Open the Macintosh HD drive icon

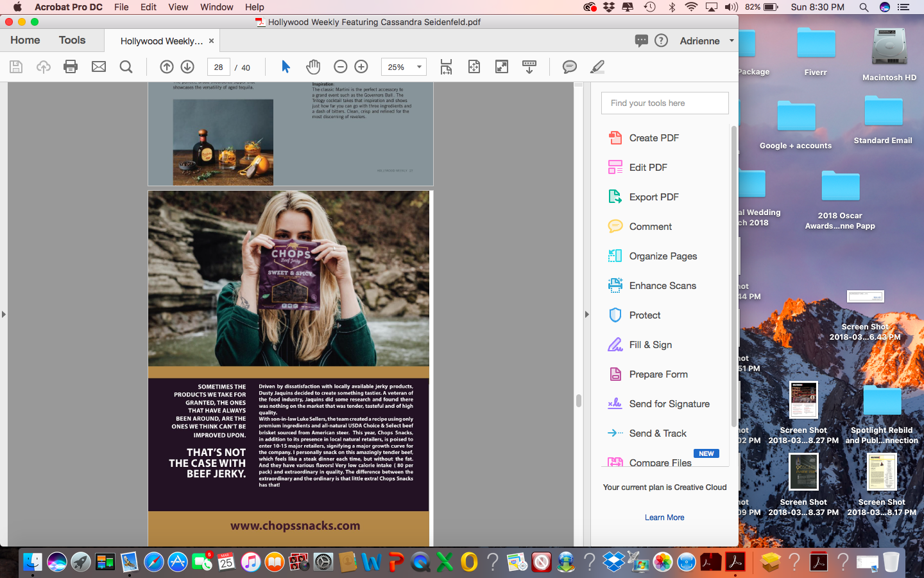point(889,54)
